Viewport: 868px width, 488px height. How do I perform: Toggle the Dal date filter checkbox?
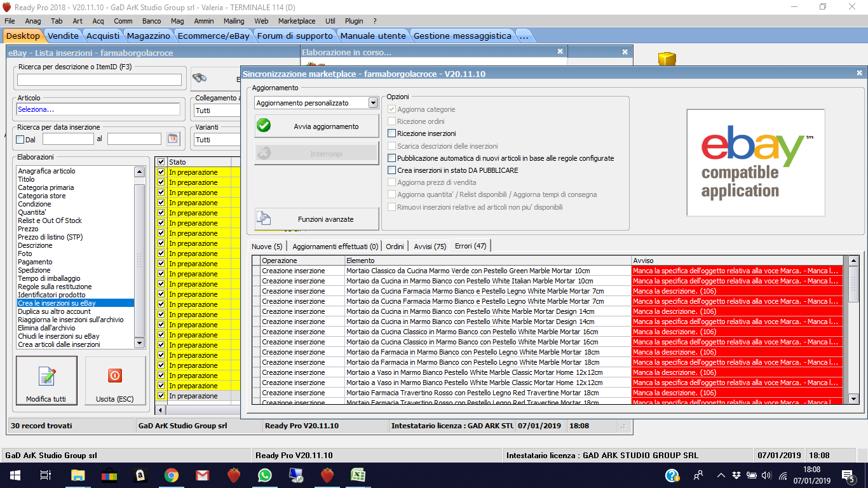[x=20, y=139]
